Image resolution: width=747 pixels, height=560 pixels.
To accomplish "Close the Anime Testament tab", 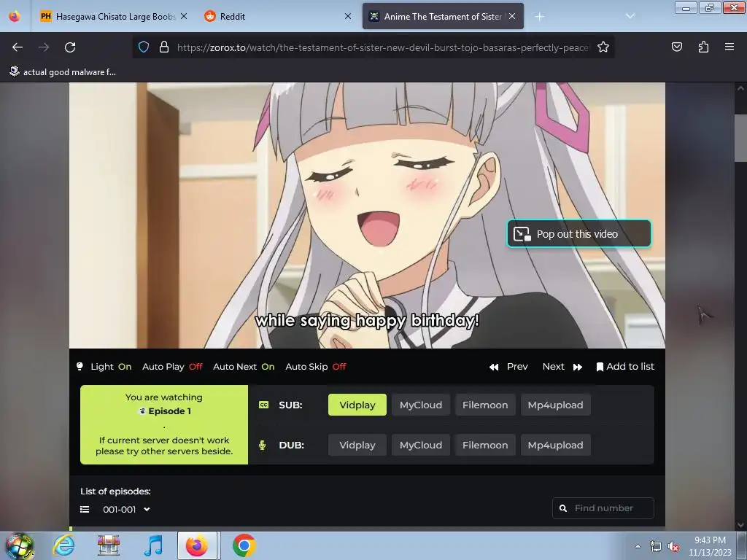I will [x=512, y=16].
